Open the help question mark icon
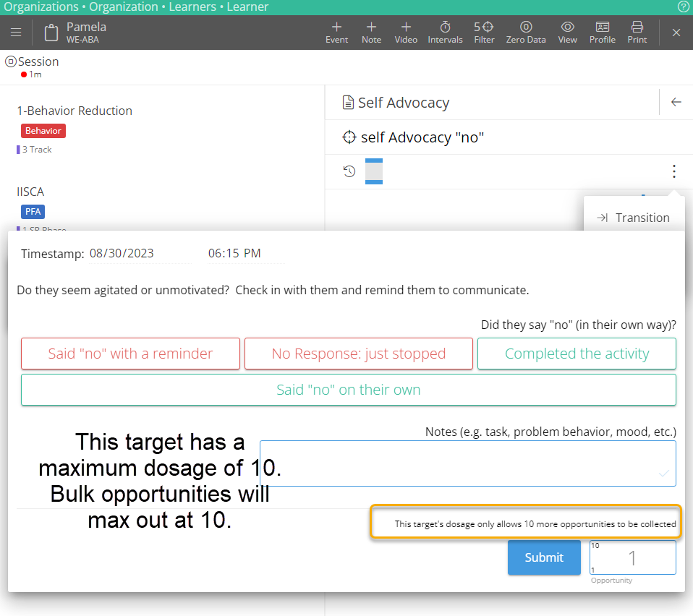This screenshot has width=693, height=616. point(684,7)
